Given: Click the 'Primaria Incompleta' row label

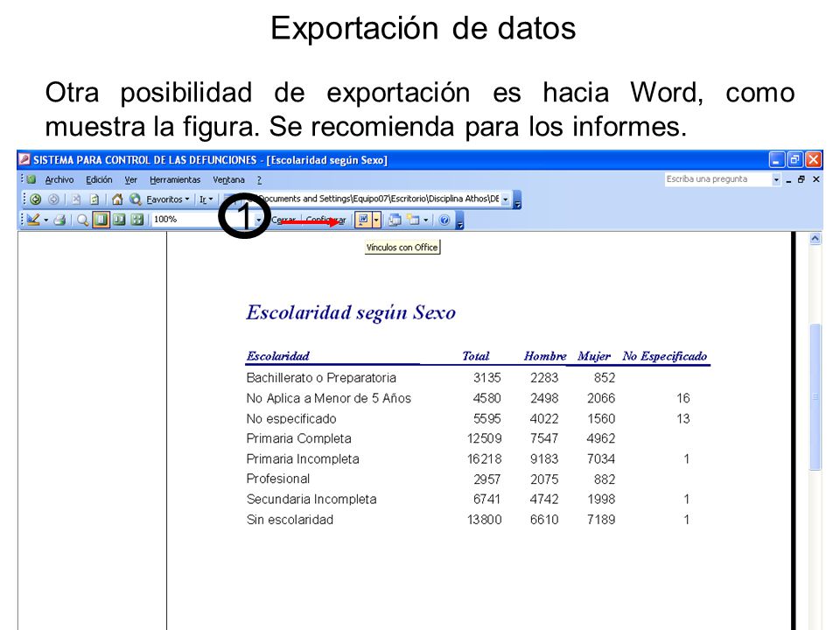Looking at the screenshot, I should (x=303, y=459).
